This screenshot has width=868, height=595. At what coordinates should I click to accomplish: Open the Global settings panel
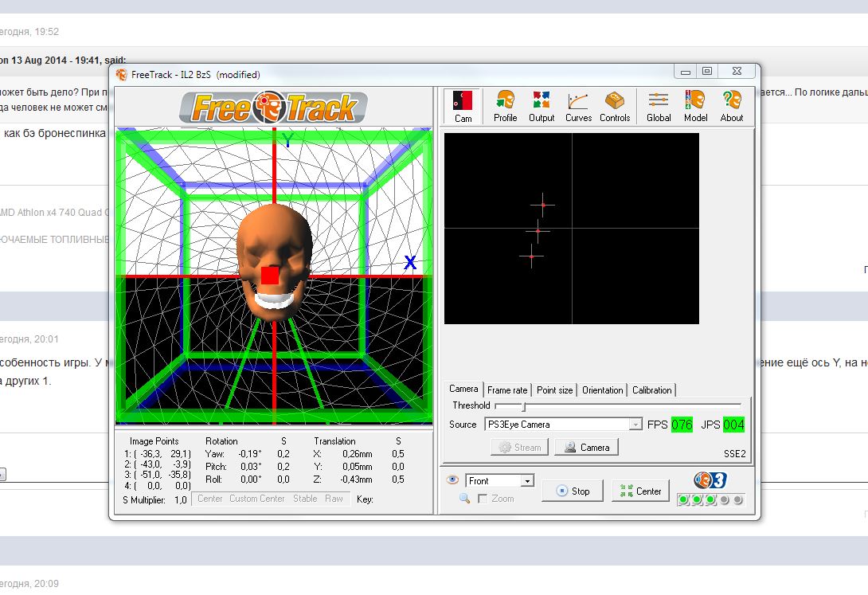(x=659, y=106)
